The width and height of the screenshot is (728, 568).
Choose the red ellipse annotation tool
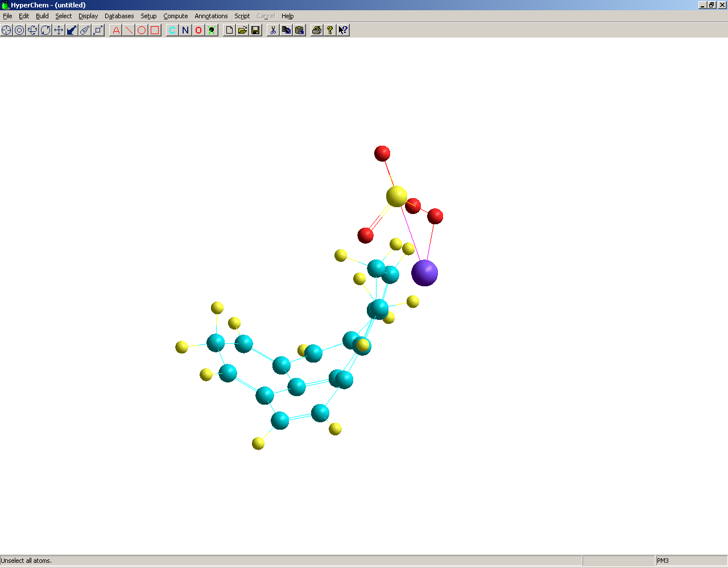142,30
